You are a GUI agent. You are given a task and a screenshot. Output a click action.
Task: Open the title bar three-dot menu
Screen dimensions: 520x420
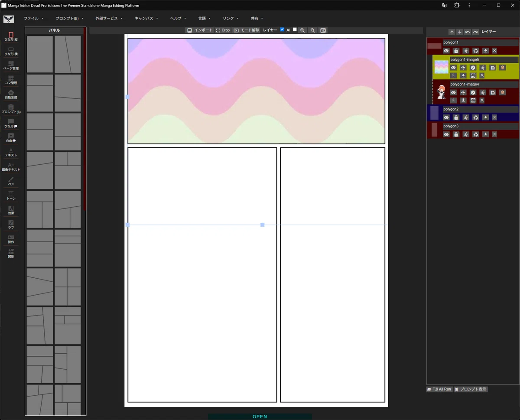[469, 5]
